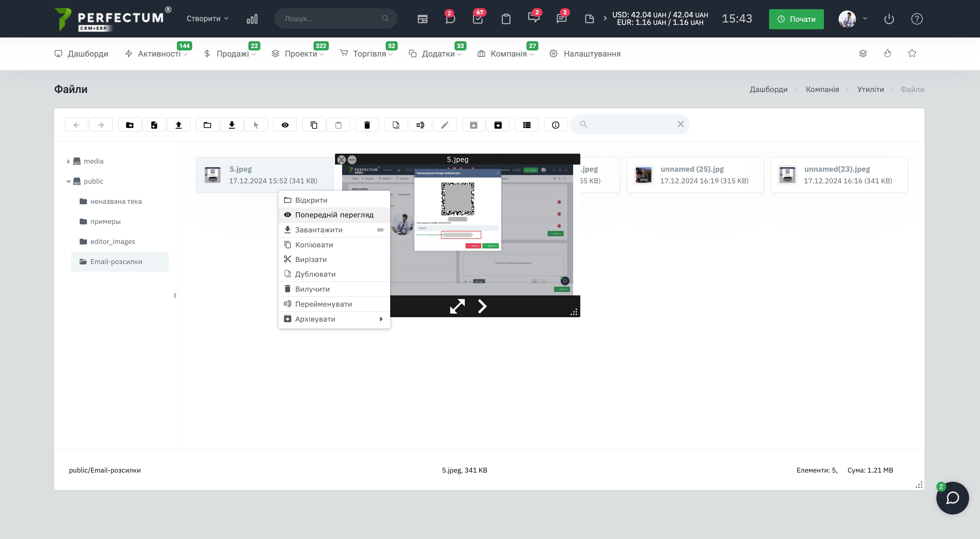This screenshot has height=539, width=980.
Task: Open the statistics bar chart icon
Action: click(252, 19)
